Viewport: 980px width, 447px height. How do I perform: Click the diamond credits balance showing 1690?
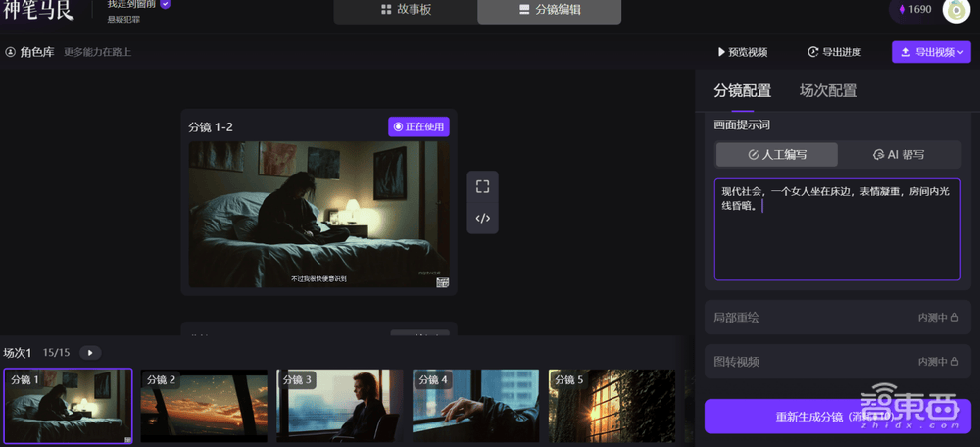point(913,10)
